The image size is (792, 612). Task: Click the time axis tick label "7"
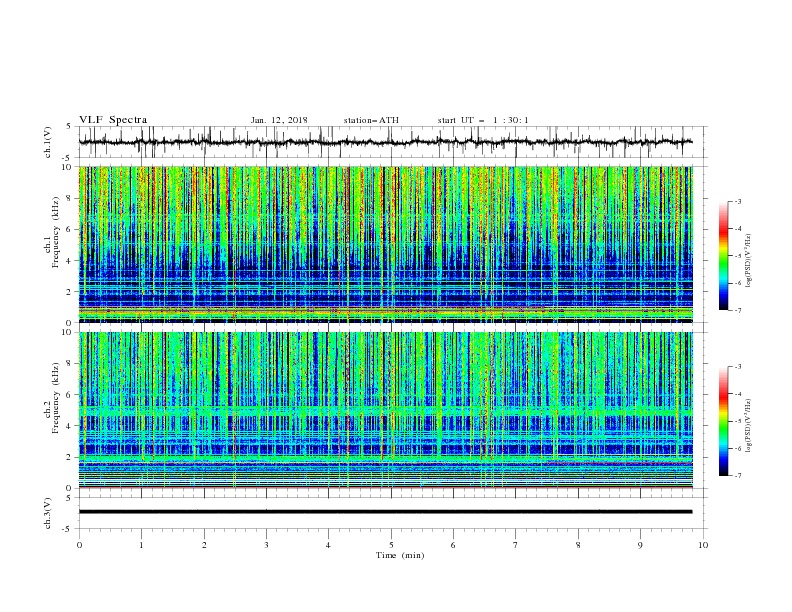coord(516,545)
